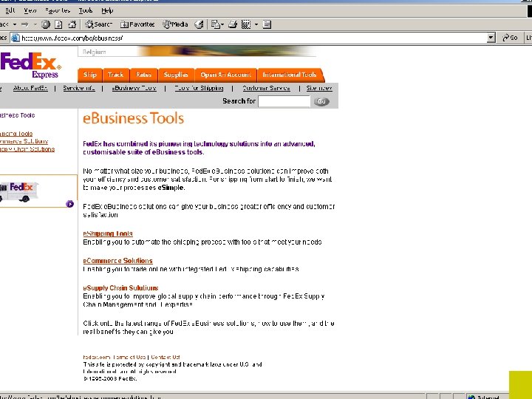
Task: Open the eSupply Chain Solutions main content link
Action: point(120,287)
